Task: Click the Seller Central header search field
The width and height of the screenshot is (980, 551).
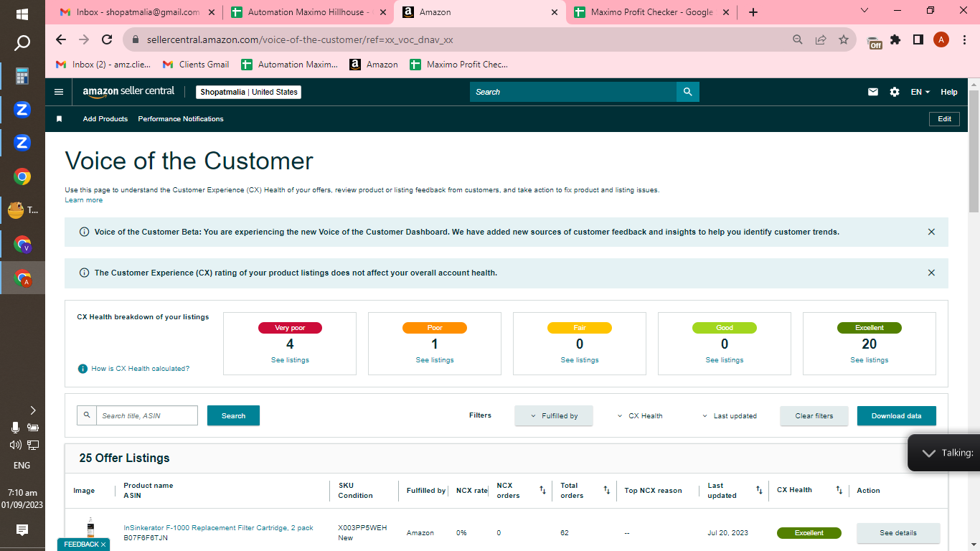Action: [x=573, y=92]
